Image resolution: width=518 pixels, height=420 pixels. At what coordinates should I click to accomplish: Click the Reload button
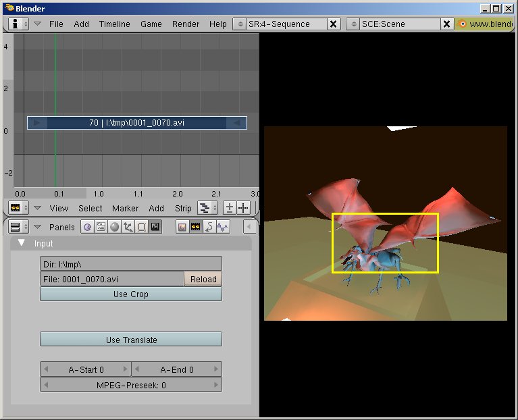203,279
